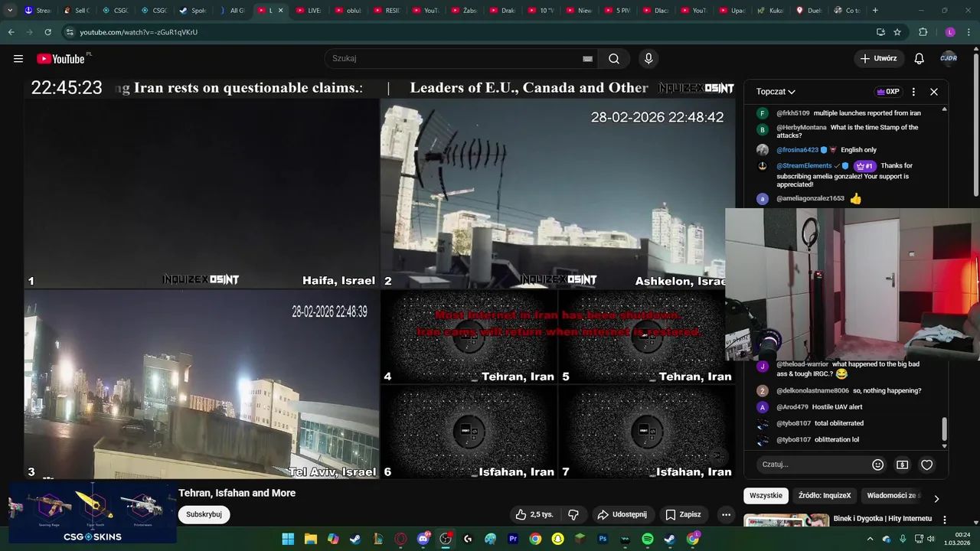Image resolution: width=980 pixels, height=551 pixels.
Task: Show hidden tray icons chevron
Action: [x=870, y=540]
